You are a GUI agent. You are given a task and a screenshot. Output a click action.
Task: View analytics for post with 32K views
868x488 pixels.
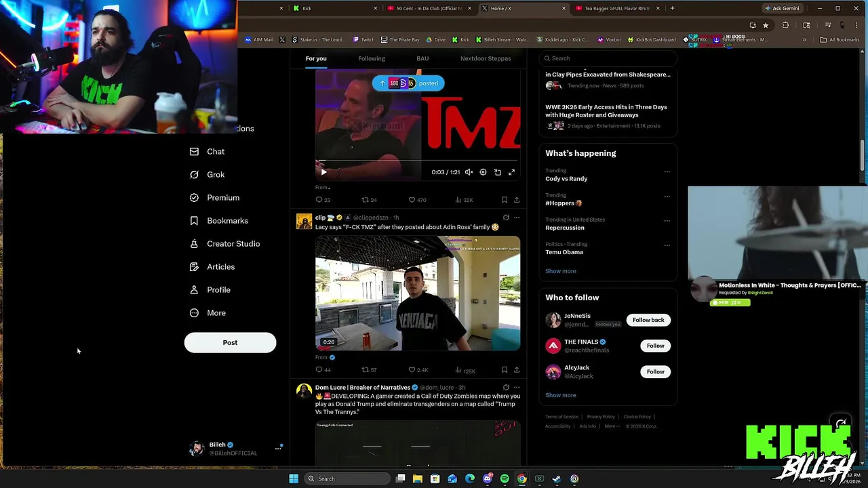pos(464,200)
